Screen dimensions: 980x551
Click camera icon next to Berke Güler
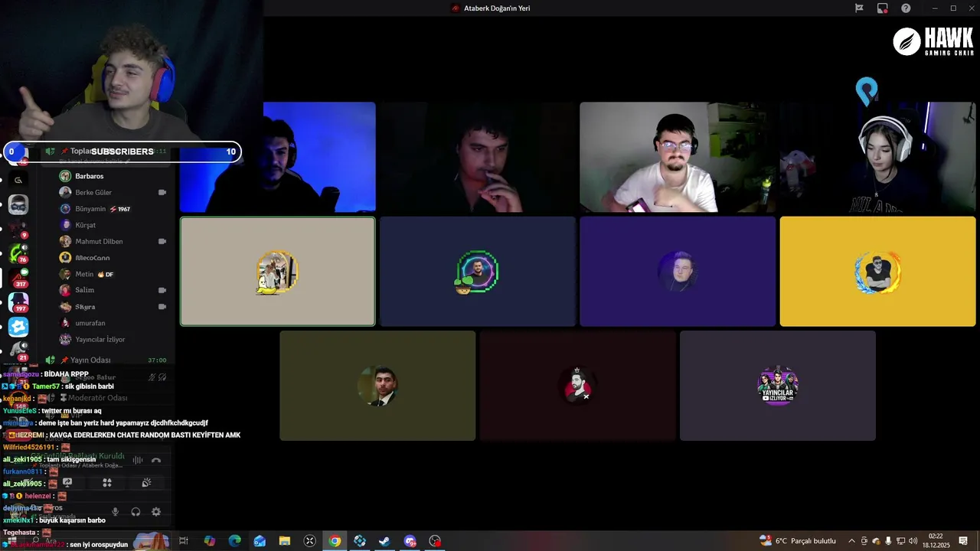click(x=162, y=192)
